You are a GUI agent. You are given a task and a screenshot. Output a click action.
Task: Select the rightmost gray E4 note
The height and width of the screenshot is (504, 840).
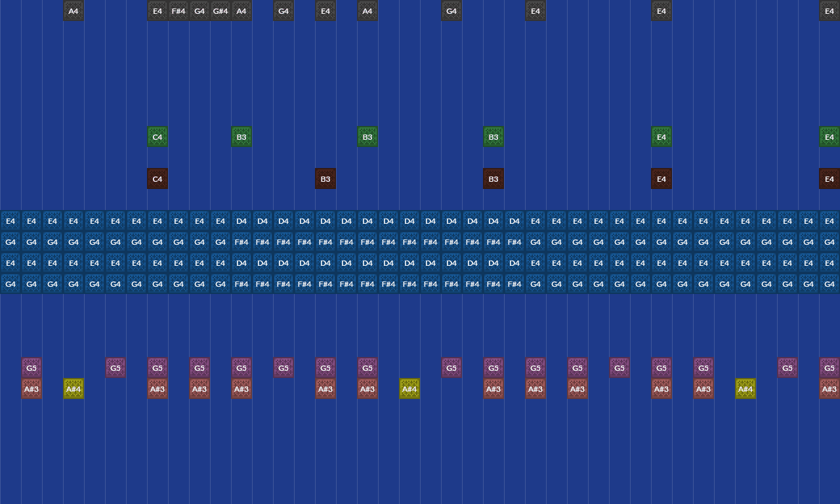829,11
